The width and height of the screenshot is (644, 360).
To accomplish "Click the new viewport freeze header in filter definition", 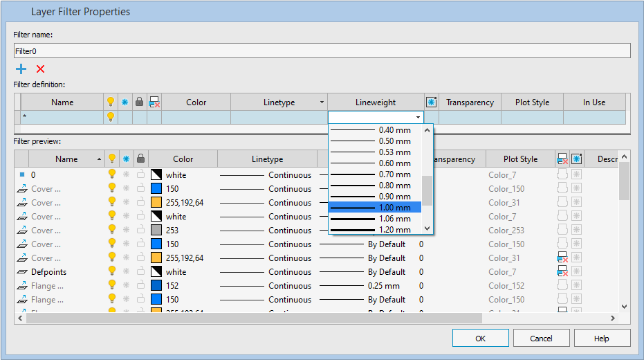I will click(431, 102).
